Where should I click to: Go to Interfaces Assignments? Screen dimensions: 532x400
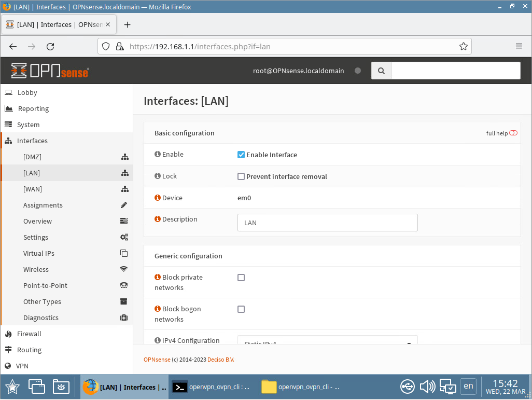pyautogui.click(x=43, y=205)
